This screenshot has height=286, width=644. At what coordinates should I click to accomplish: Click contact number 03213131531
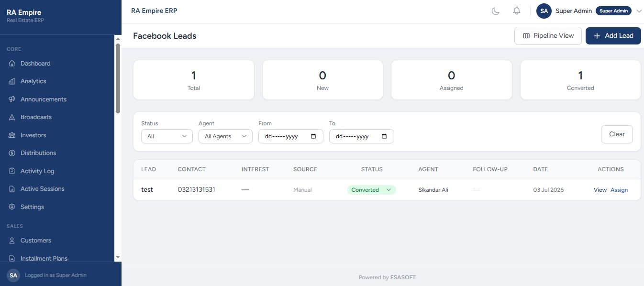pos(196,190)
